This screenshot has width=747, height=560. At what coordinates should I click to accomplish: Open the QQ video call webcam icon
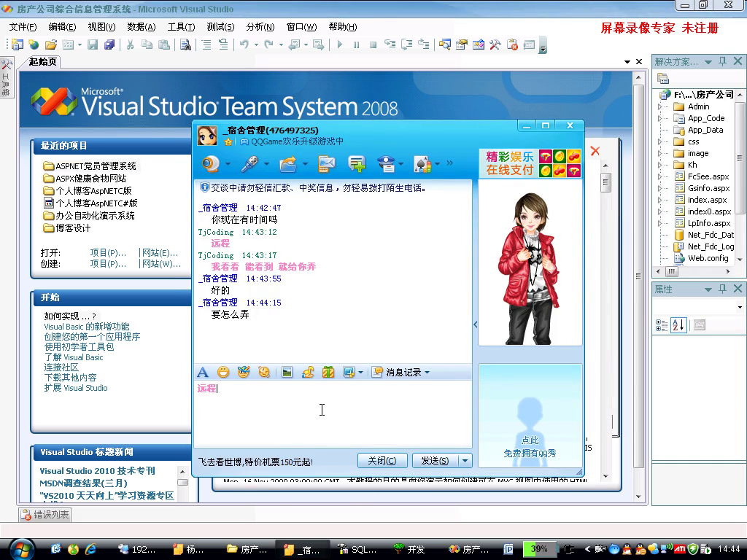[211, 164]
